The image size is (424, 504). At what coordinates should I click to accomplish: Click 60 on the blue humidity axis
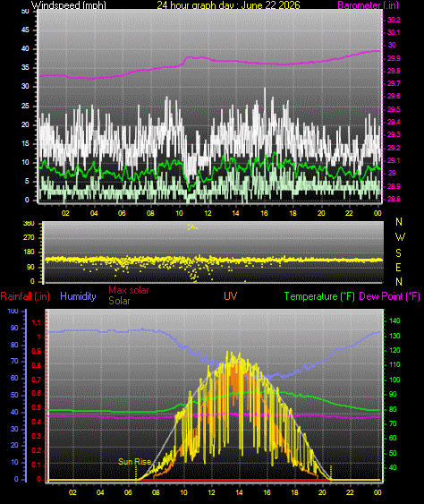(x=14, y=379)
